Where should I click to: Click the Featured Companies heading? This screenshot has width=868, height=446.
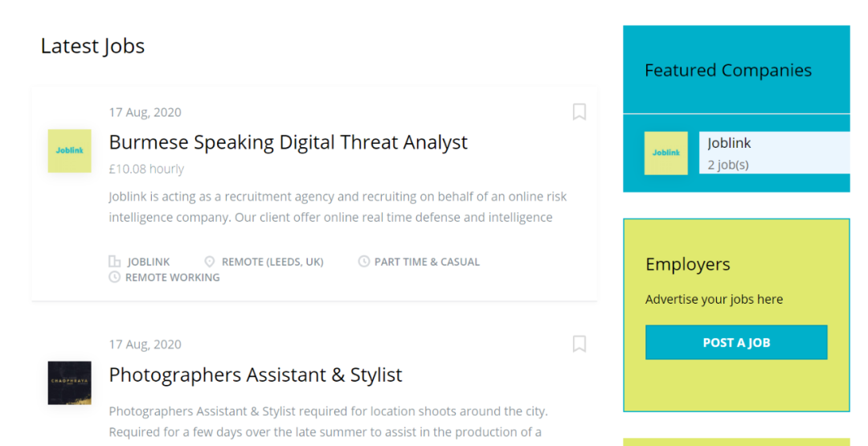point(728,70)
